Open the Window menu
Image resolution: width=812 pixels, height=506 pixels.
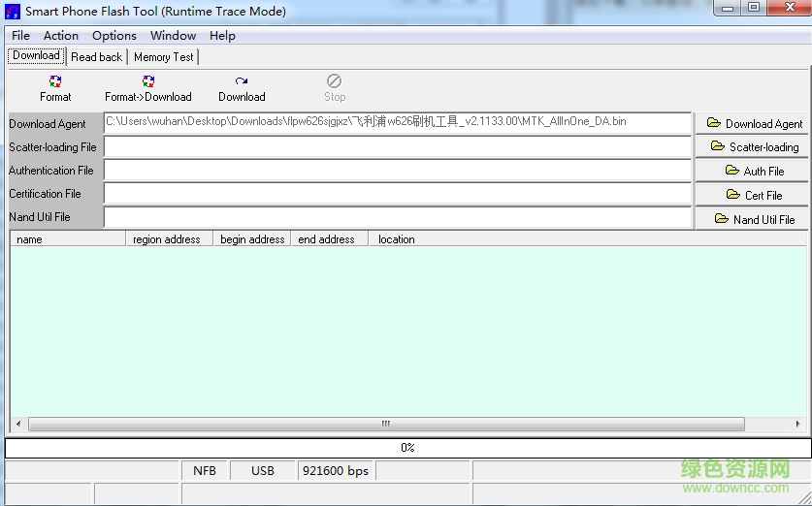[x=174, y=35]
